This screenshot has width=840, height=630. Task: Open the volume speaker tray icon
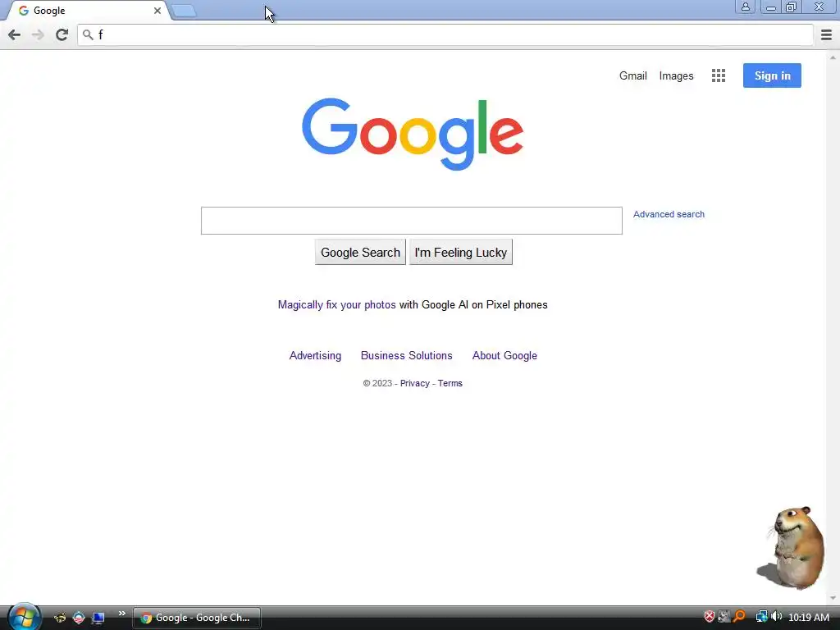tap(776, 617)
